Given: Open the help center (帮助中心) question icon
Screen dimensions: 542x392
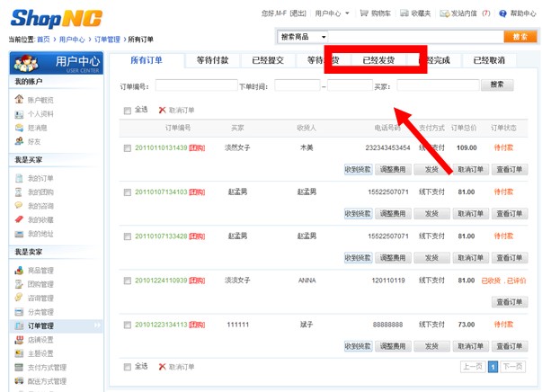Looking at the screenshot, I should tap(503, 13).
